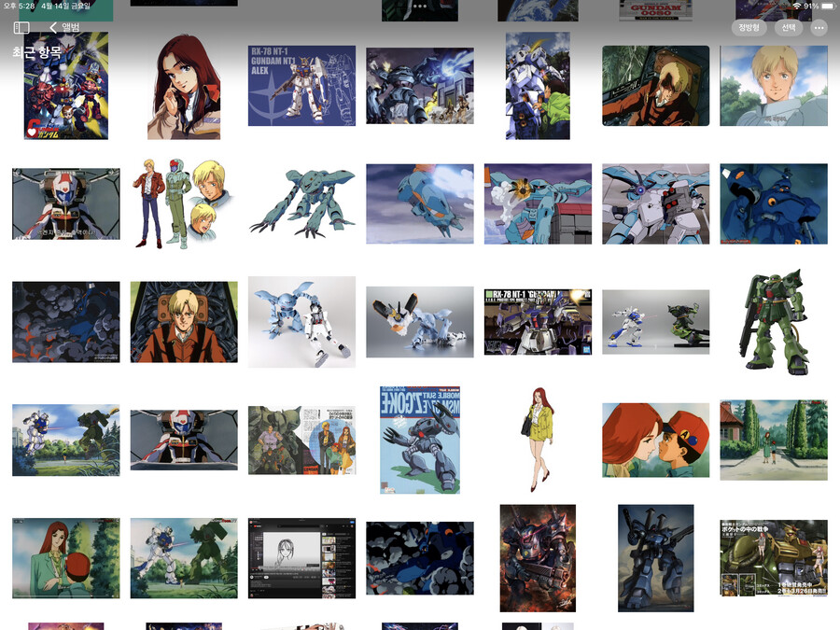Open the RX-78 NT-1 model kit box art thumbnail
840x630 pixels.
click(x=538, y=322)
